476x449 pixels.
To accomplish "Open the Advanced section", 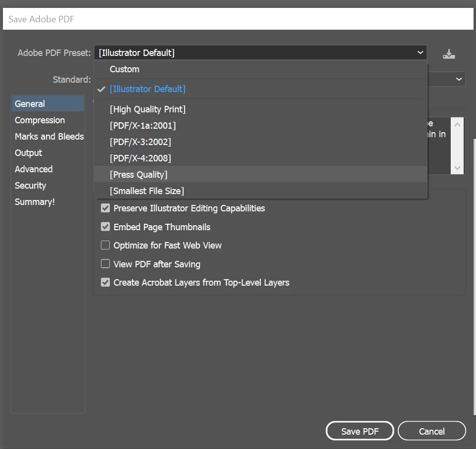I will (x=48, y=169).
